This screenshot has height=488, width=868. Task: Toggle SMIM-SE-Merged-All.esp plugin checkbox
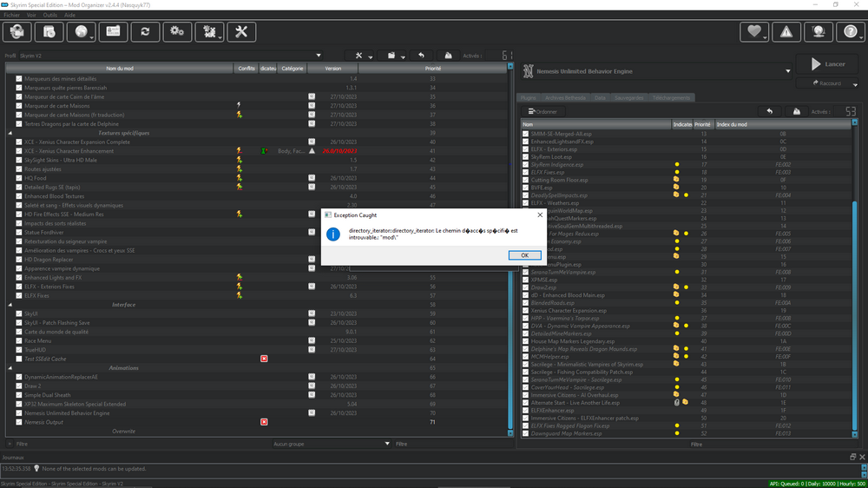(x=525, y=134)
